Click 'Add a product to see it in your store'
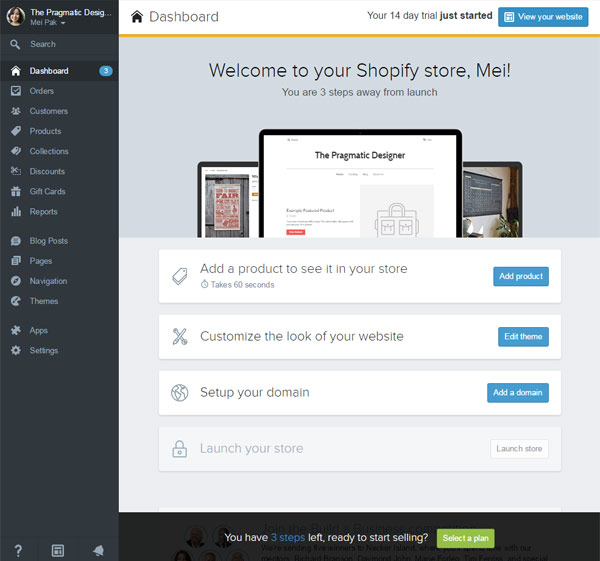This screenshot has height=561, width=600. [x=303, y=269]
